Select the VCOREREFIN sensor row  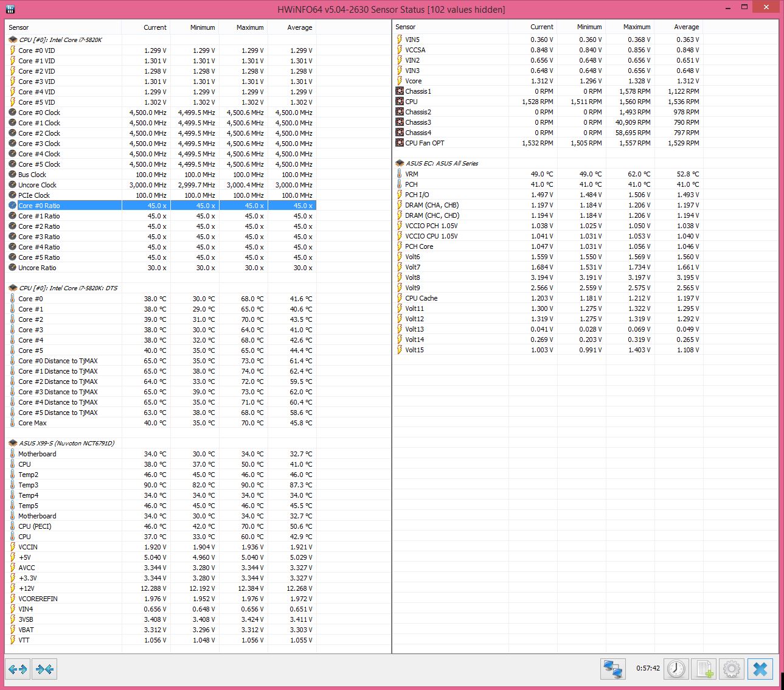(x=162, y=599)
